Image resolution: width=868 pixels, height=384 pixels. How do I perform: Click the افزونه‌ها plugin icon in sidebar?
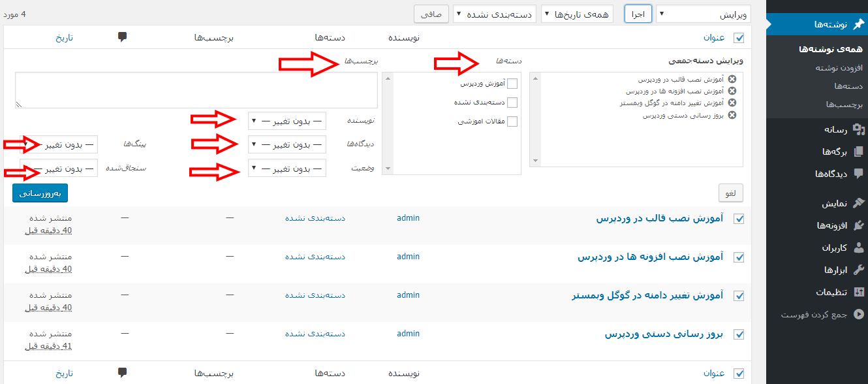point(858,225)
